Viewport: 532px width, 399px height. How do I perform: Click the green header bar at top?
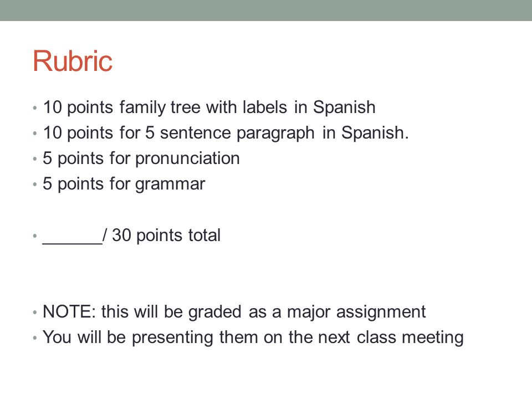tap(266, 10)
